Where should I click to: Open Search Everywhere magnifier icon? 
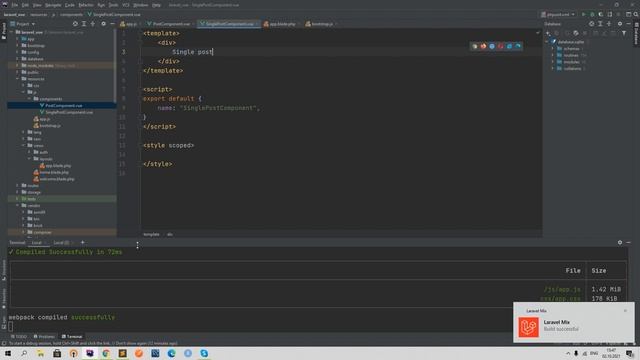pos(636,14)
